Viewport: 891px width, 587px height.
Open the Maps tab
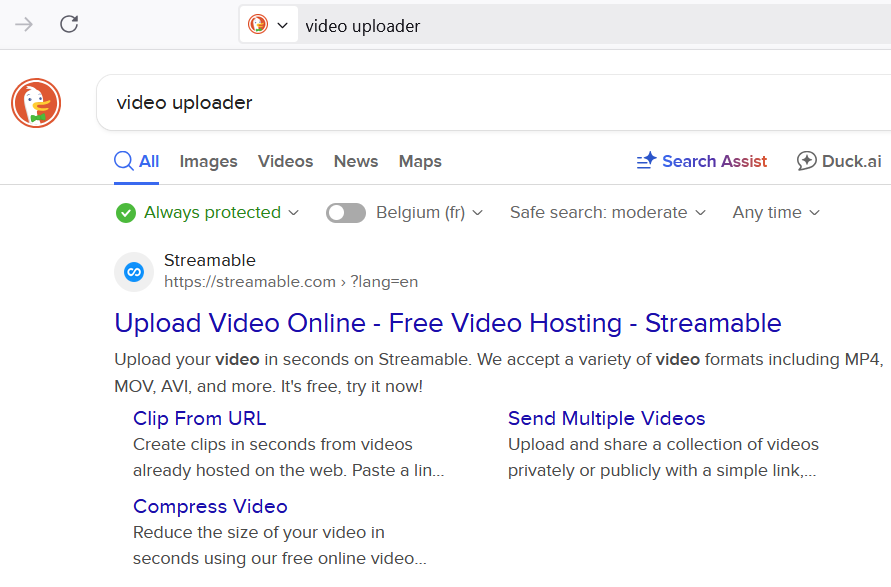point(420,161)
